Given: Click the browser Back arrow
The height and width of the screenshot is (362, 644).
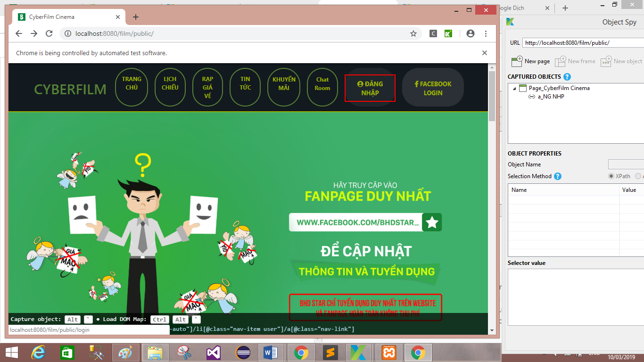Looking at the screenshot, I should (x=19, y=33).
